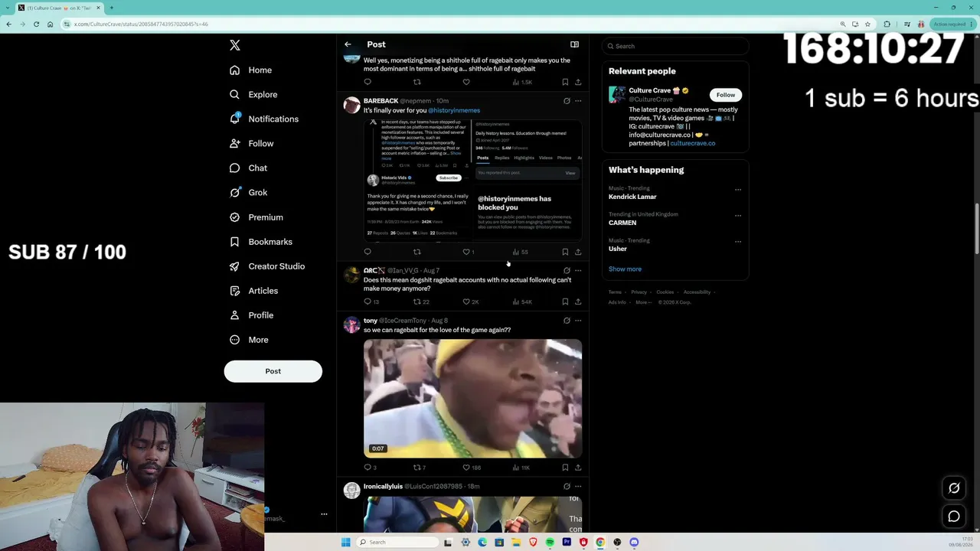
Task: Open the Chat icon in sidebar
Action: tap(235, 168)
